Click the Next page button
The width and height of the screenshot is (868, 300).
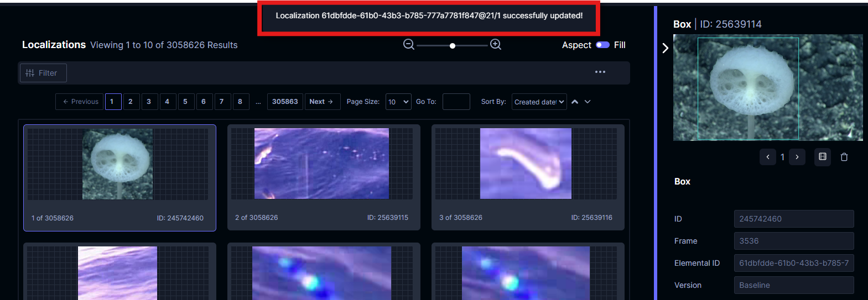point(321,102)
